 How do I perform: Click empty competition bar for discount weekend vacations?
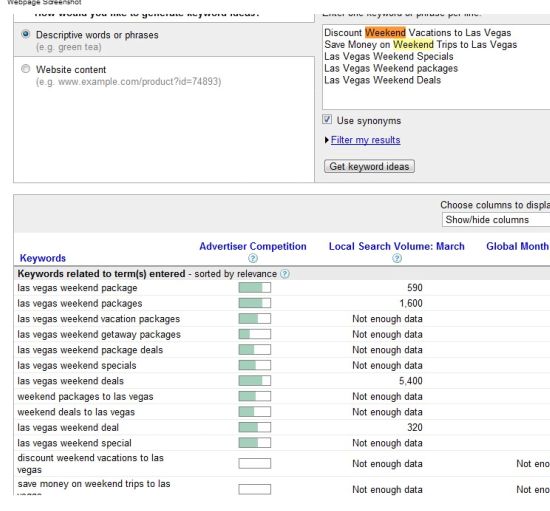click(x=255, y=464)
